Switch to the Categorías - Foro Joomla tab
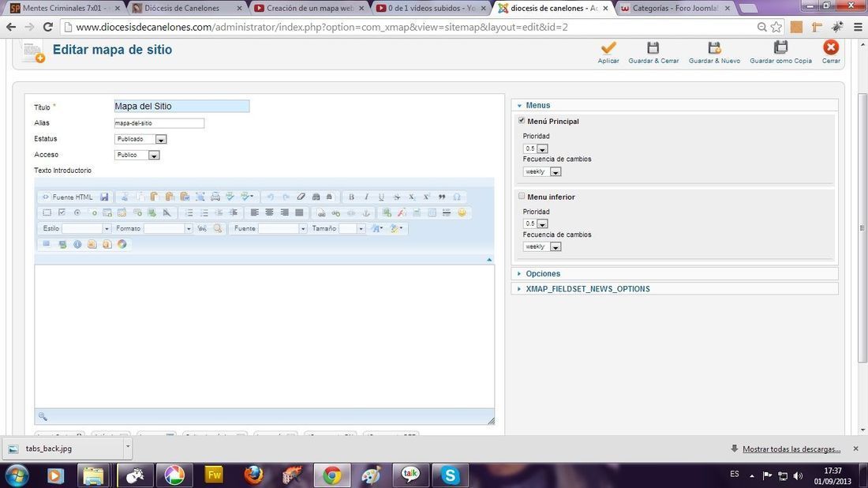Image resolution: width=868 pixels, height=488 pixels. click(675, 9)
